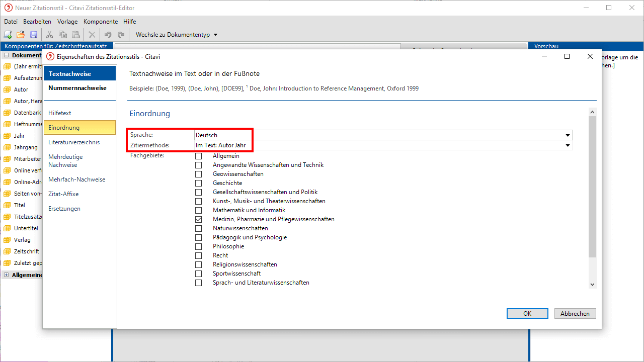Expand the Wechsle zu Dokumententyp dropdown

pos(216,35)
